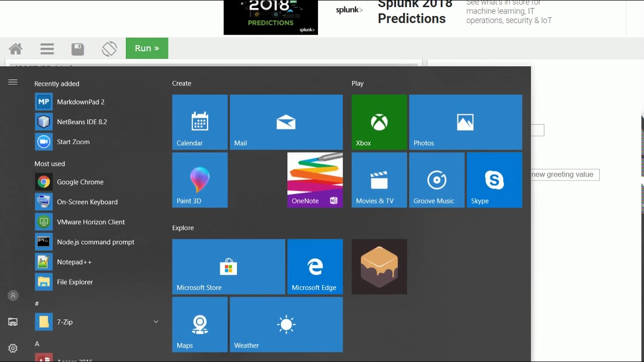Image resolution: width=644 pixels, height=362 pixels.
Task: Open the file explorer icon in Start sidebar
Action: pyautogui.click(x=13, y=322)
